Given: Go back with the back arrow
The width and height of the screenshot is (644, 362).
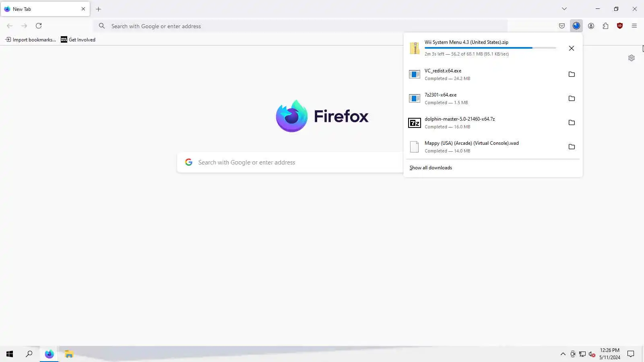Looking at the screenshot, I should 10,26.
